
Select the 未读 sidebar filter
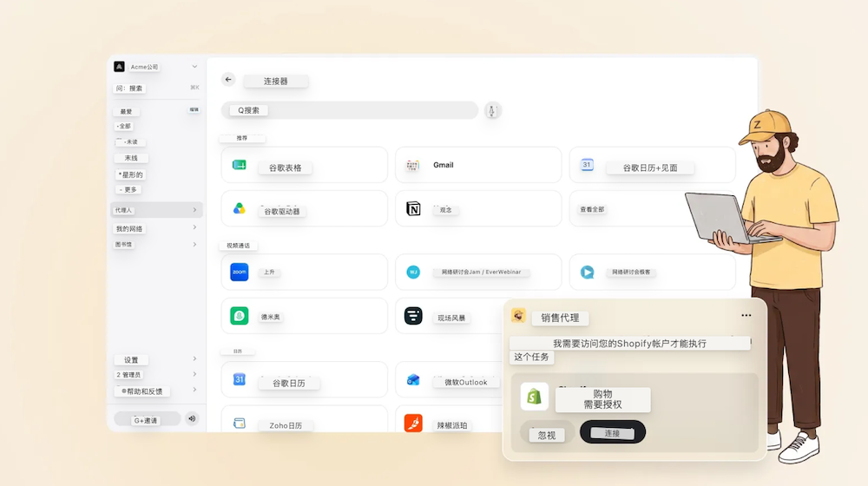[131, 142]
